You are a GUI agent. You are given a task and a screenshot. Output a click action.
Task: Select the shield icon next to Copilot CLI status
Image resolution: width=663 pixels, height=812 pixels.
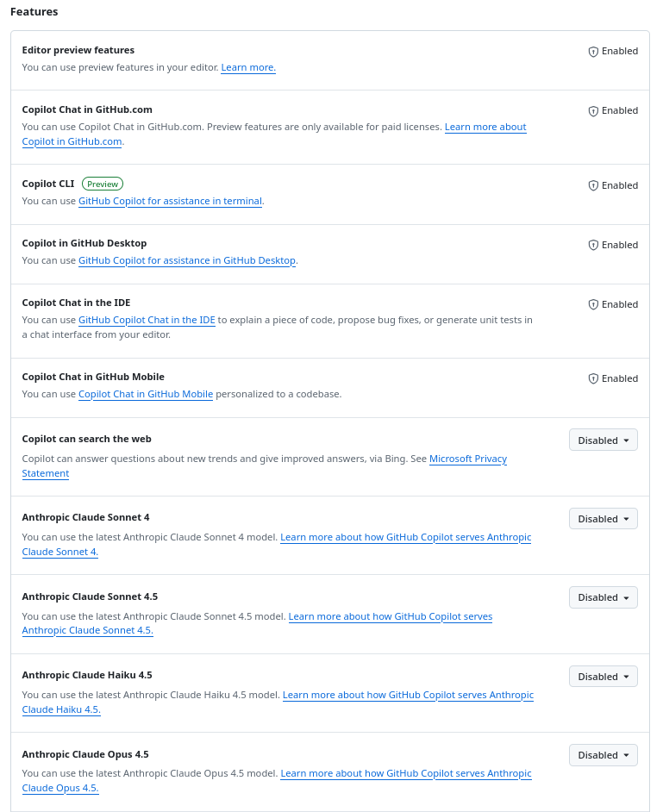(593, 185)
